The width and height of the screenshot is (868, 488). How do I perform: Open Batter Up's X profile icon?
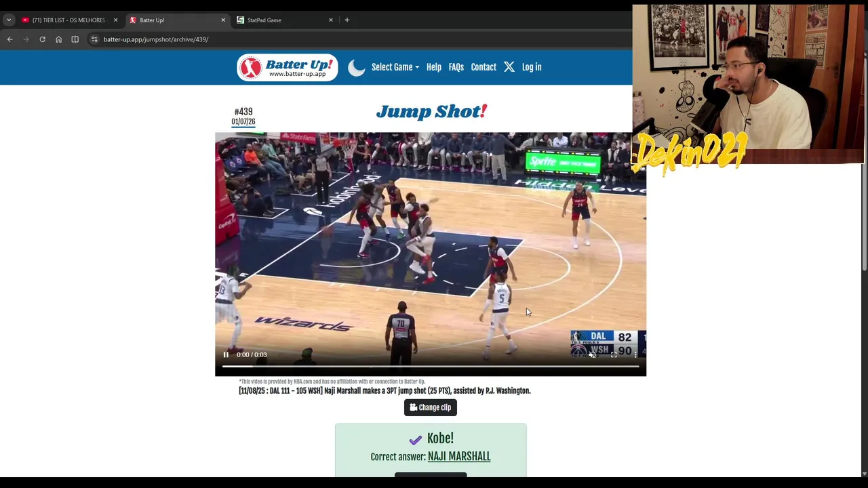tap(509, 67)
